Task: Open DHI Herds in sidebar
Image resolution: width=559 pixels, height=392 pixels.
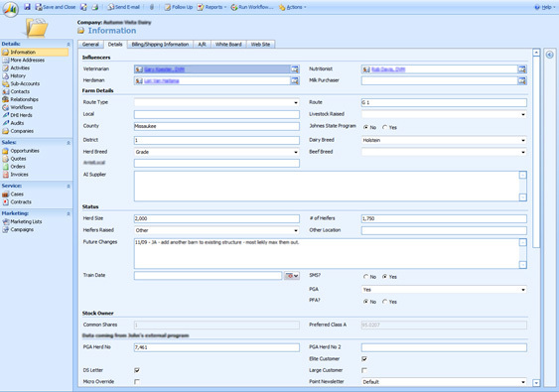Action: click(x=17, y=115)
